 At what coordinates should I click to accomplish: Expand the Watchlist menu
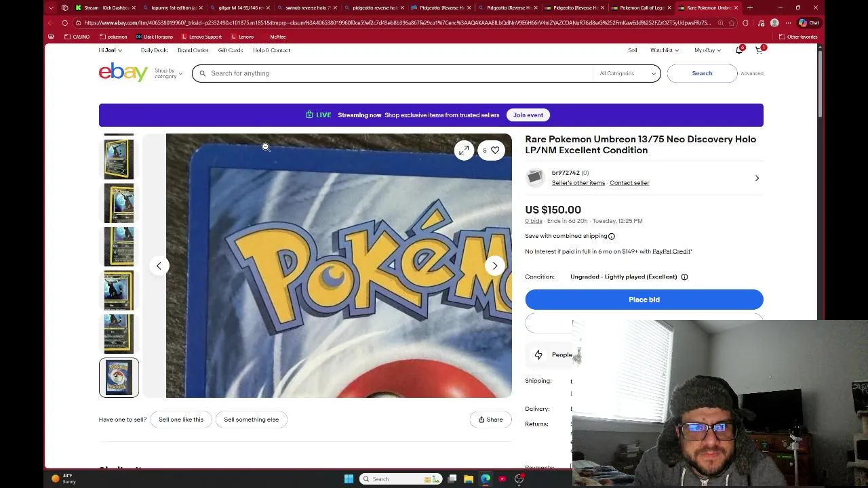pyautogui.click(x=664, y=50)
